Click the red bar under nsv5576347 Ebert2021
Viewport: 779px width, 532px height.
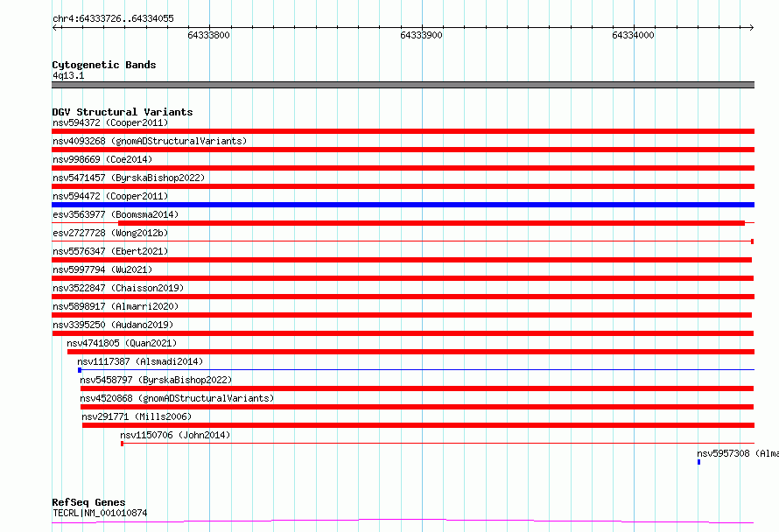pos(402,260)
